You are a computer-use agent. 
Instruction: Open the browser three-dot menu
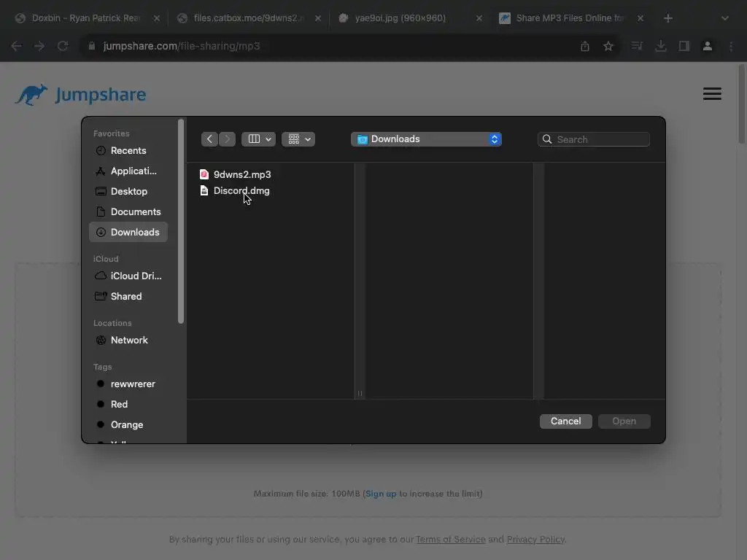click(731, 46)
